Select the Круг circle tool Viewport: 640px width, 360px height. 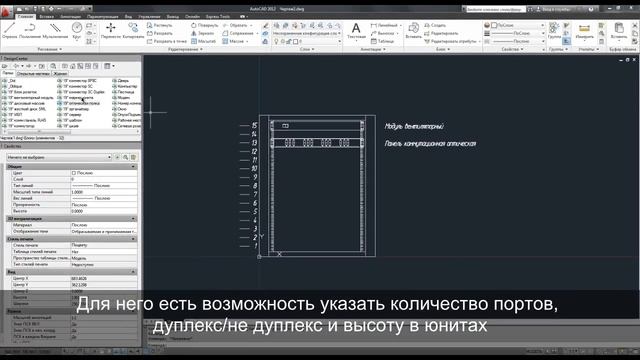(x=77, y=31)
